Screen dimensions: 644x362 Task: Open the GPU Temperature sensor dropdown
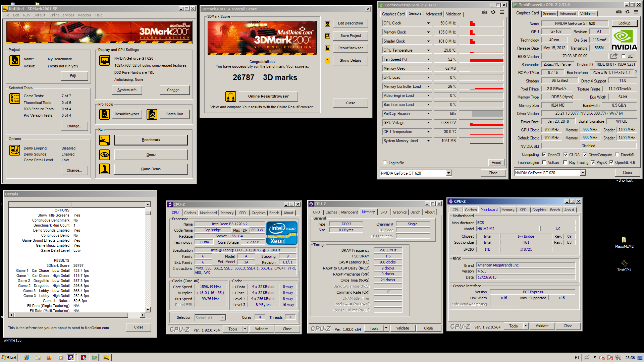428,50
